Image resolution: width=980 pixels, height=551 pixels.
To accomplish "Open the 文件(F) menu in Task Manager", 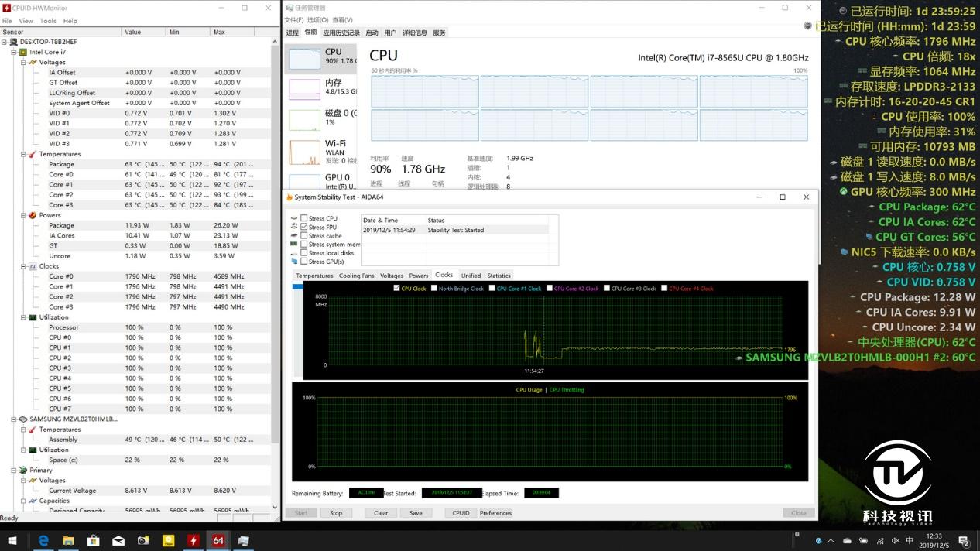I will [x=294, y=20].
